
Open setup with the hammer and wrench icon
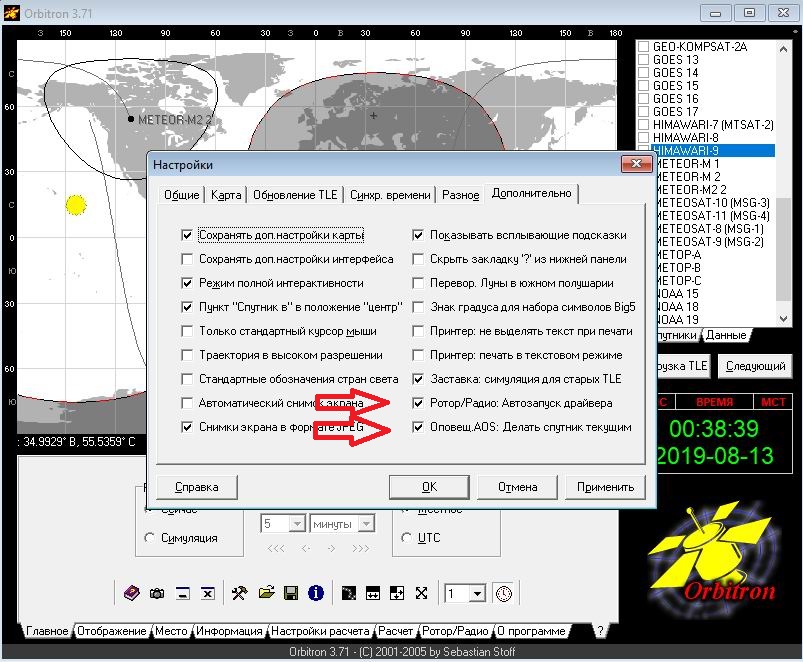[240, 593]
